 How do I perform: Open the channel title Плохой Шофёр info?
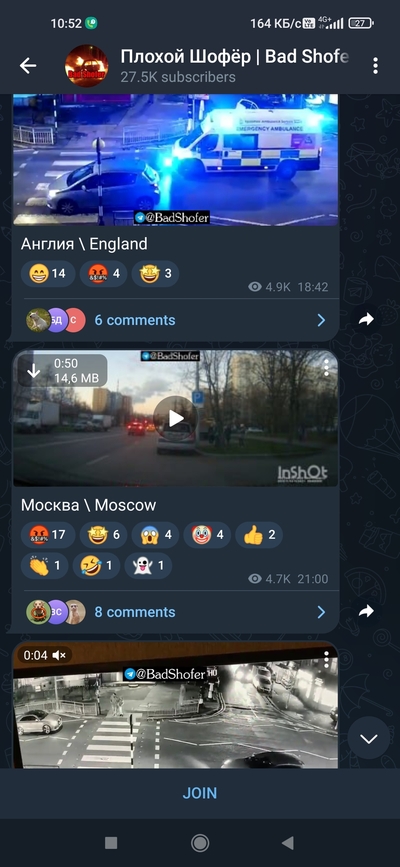click(235, 56)
